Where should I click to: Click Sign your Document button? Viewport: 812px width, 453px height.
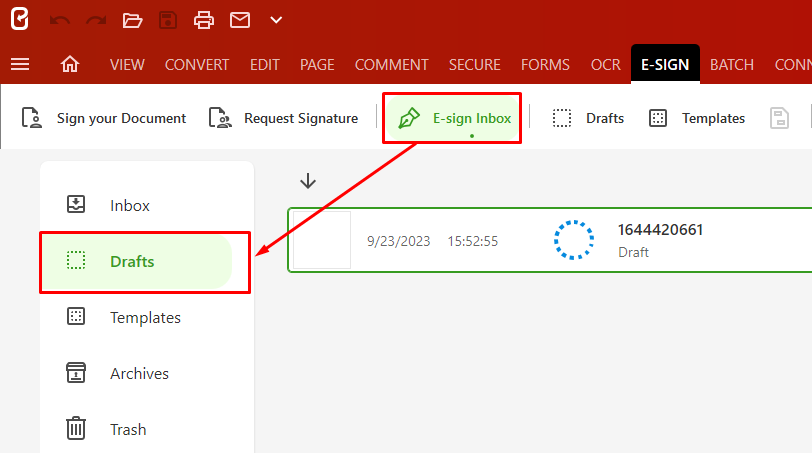click(104, 118)
